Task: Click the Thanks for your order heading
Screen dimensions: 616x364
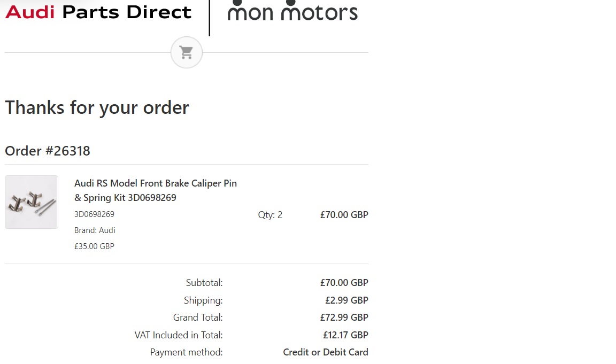Action: coord(97,107)
